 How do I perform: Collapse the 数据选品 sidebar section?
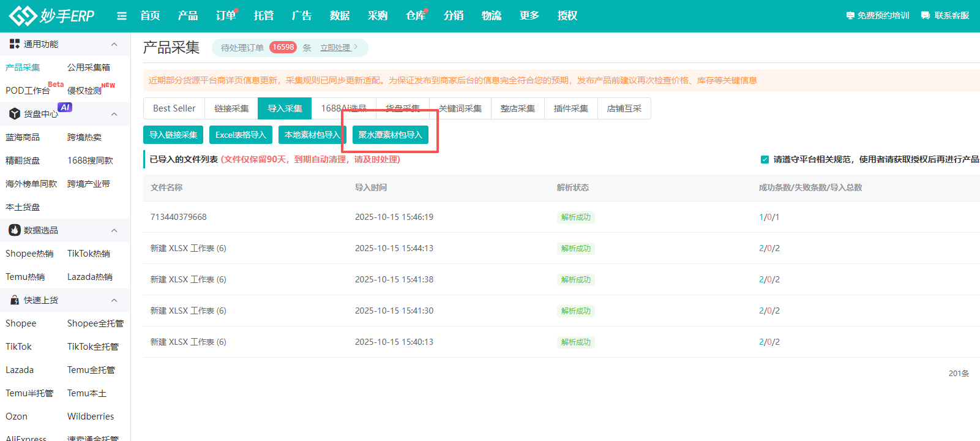(x=114, y=230)
